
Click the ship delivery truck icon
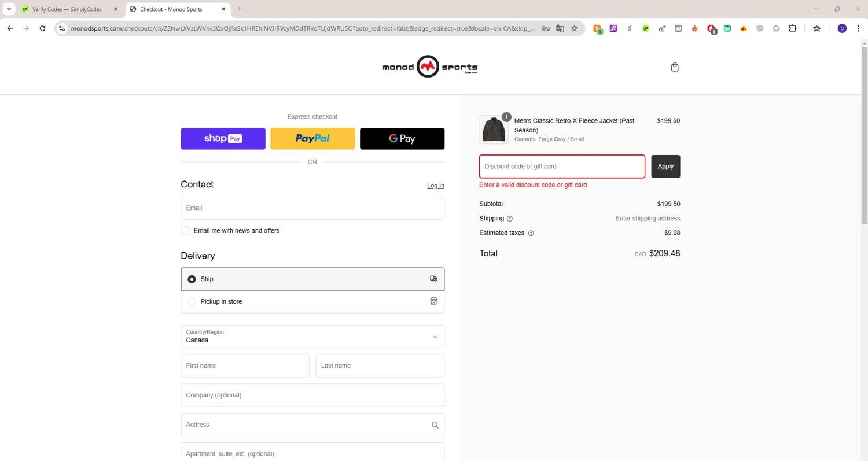point(433,279)
